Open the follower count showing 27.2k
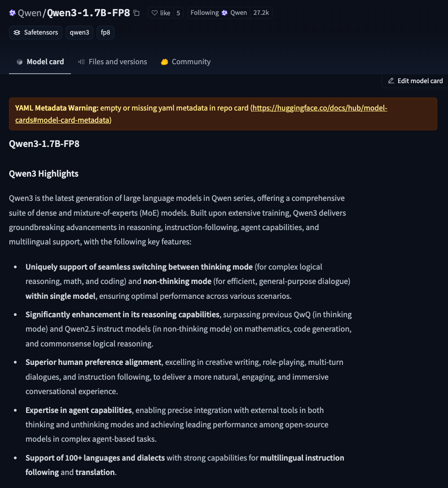The height and width of the screenshot is (488, 448). click(x=261, y=13)
